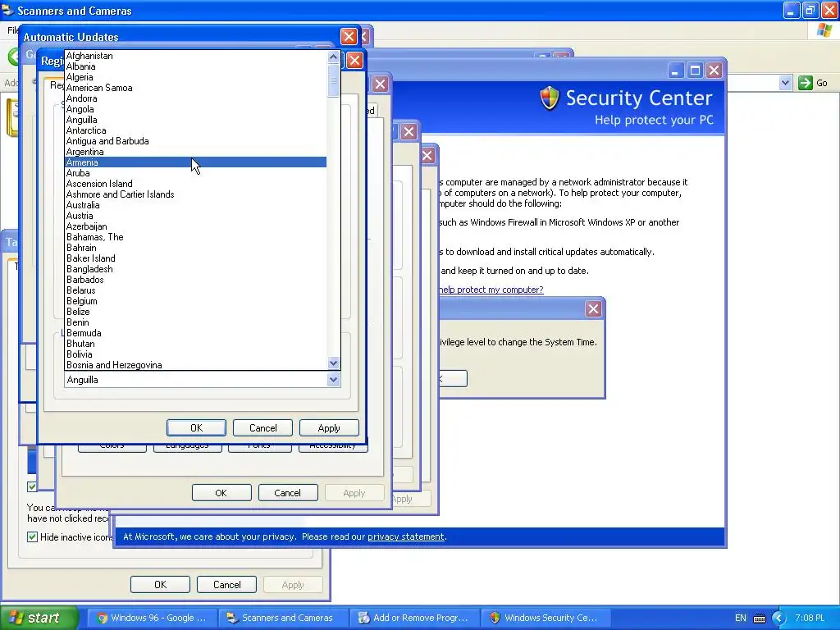
Task: Close the system time error dialog
Action: pos(594,308)
